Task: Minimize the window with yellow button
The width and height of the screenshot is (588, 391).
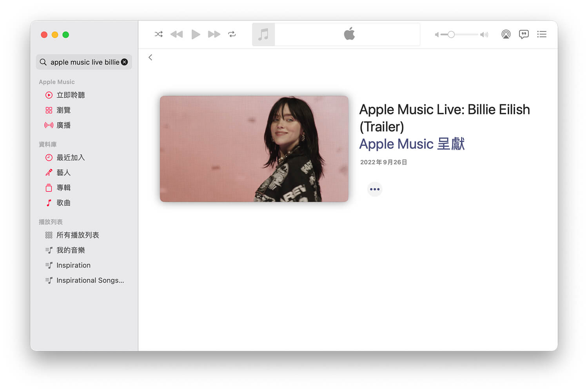Action: tap(55, 35)
